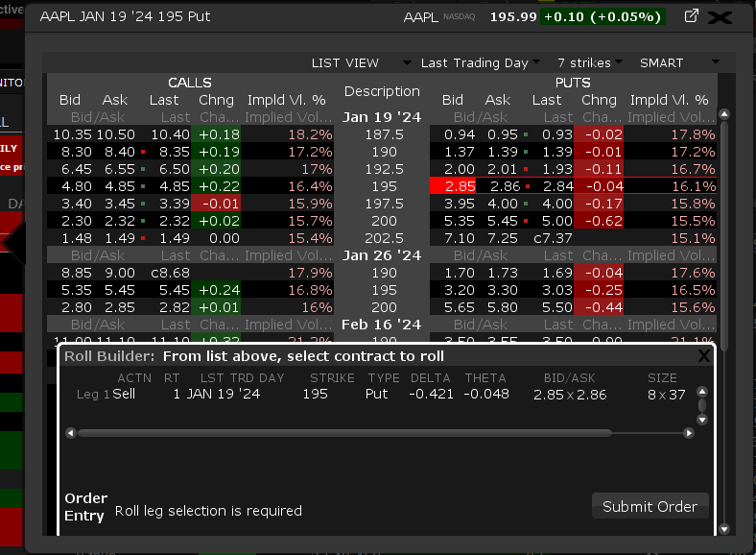Click put implied vol 17.8% at strike 187.5
The height and width of the screenshot is (555, 756).
click(x=693, y=134)
